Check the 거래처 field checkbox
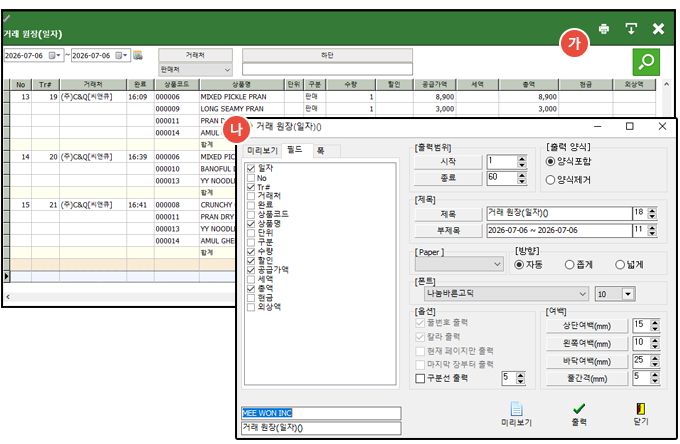Image resolution: width=680 pixels, height=444 pixels. (251, 196)
